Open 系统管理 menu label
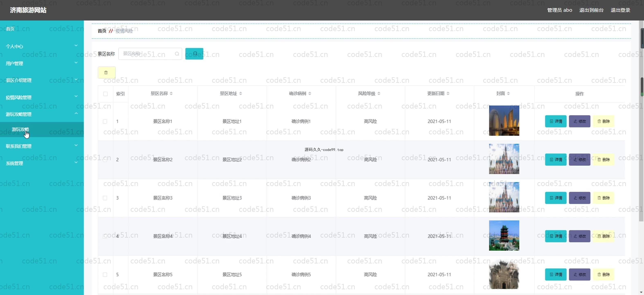 (14, 163)
